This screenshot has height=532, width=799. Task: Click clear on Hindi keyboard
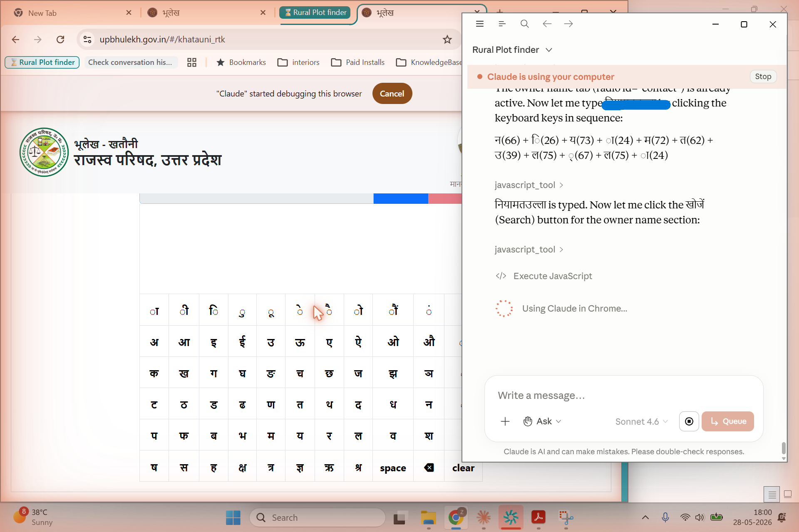(463, 468)
